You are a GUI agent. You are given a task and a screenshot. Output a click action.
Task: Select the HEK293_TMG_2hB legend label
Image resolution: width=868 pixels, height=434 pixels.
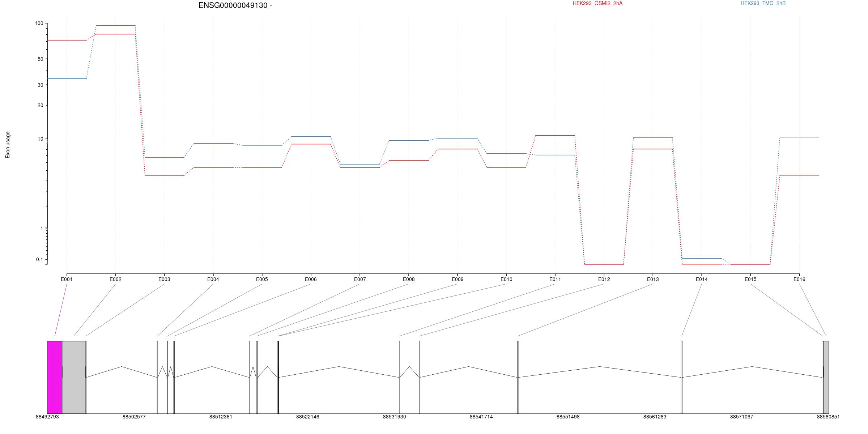763,3
